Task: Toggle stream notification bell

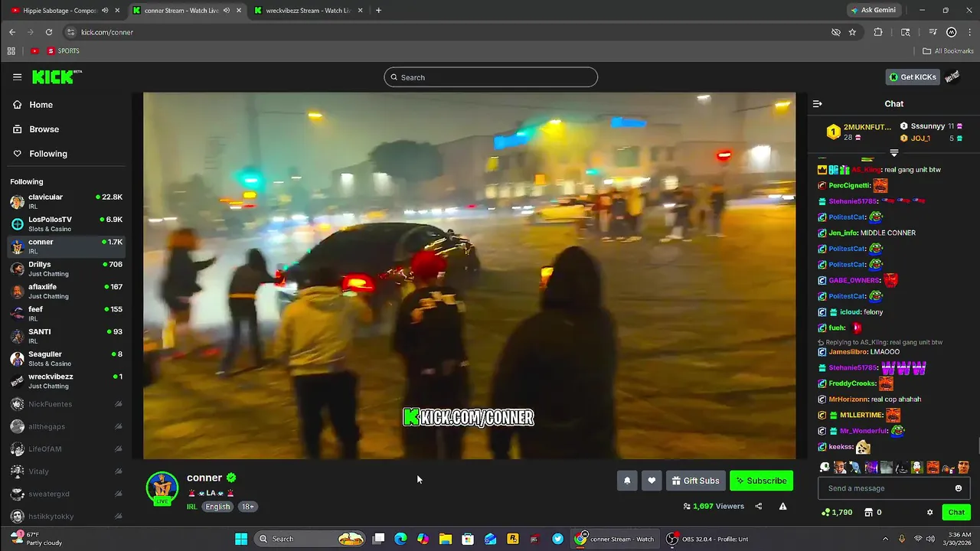Action: (627, 481)
